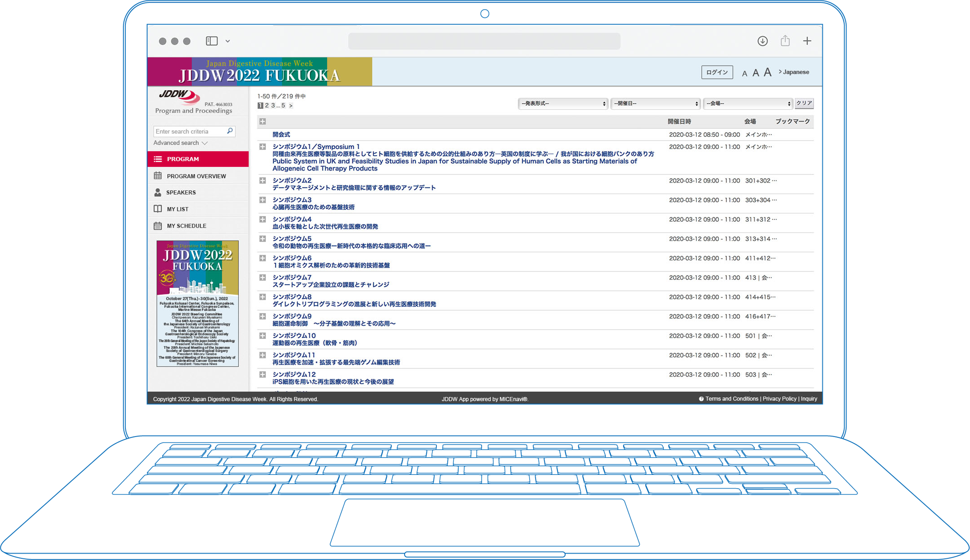Image resolution: width=970 pixels, height=560 pixels.
Task: Open the 会場 dropdown filter
Action: (748, 103)
